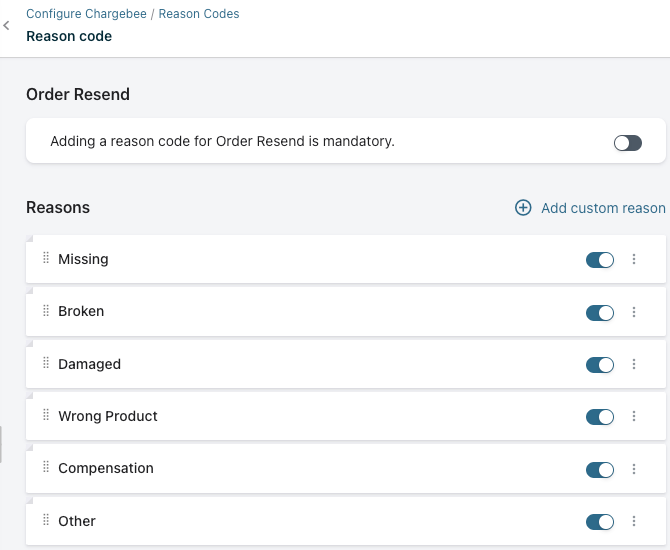This screenshot has height=550, width=670.
Task: Click the drag handle beside Other
Action: [46, 521]
